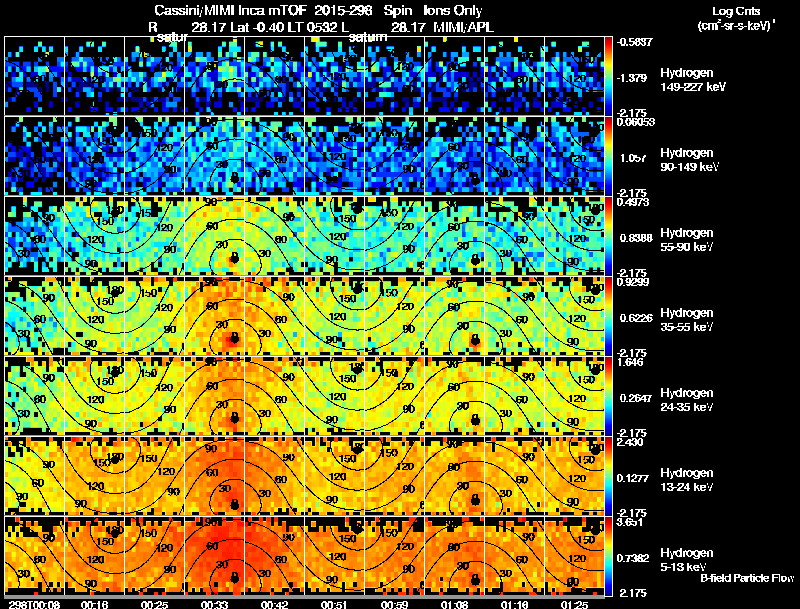Click the colorbar value '0.6226'
Image resolution: width=800 pixels, height=609 pixels.
pyautogui.click(x=636, y=318)
